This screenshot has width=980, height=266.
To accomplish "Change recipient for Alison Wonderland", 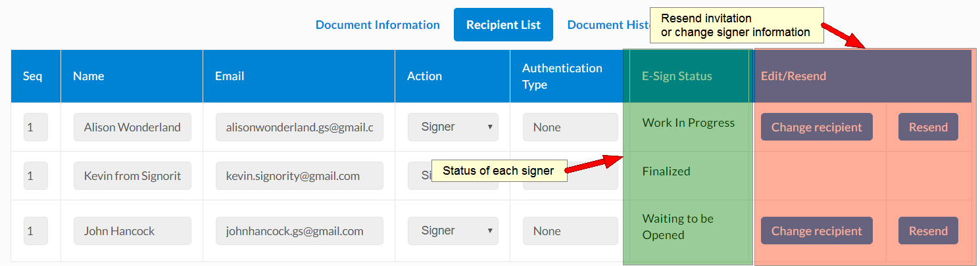I will pyautogui.click(x=816, y=127).
